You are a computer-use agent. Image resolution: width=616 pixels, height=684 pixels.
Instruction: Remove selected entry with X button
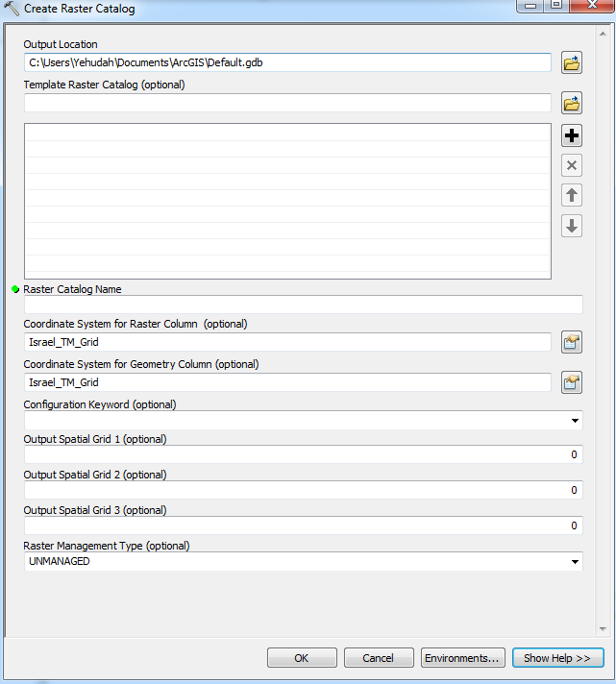pos(572,165)
